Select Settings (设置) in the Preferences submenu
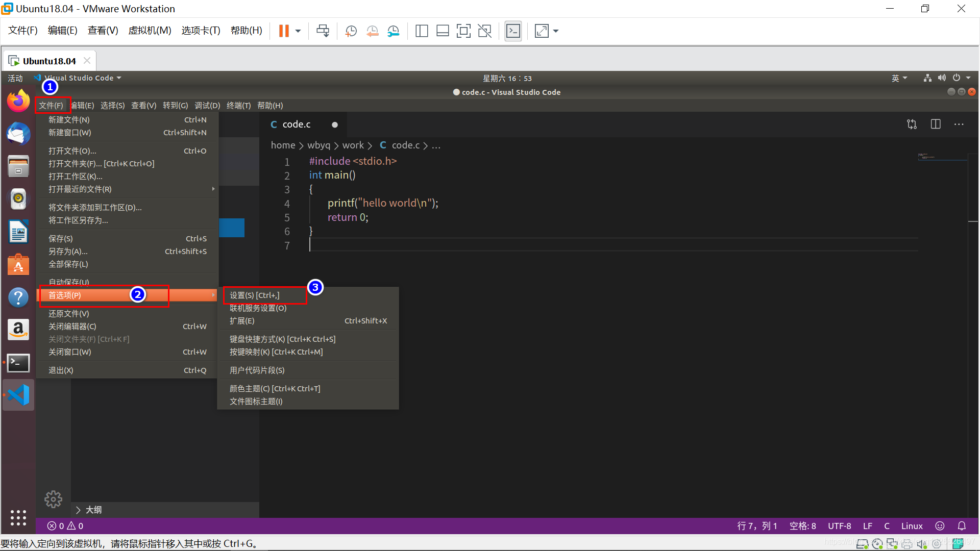Image resolution: width=980 pixels, height=551 pixels. pos(255,295)
